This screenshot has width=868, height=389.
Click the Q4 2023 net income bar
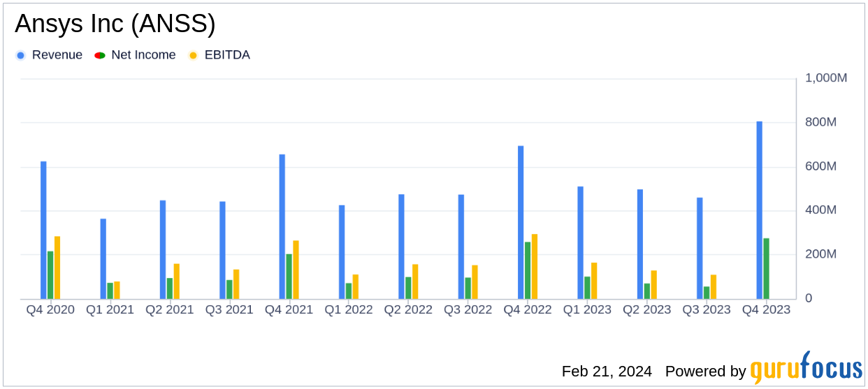tap(766, 269)
